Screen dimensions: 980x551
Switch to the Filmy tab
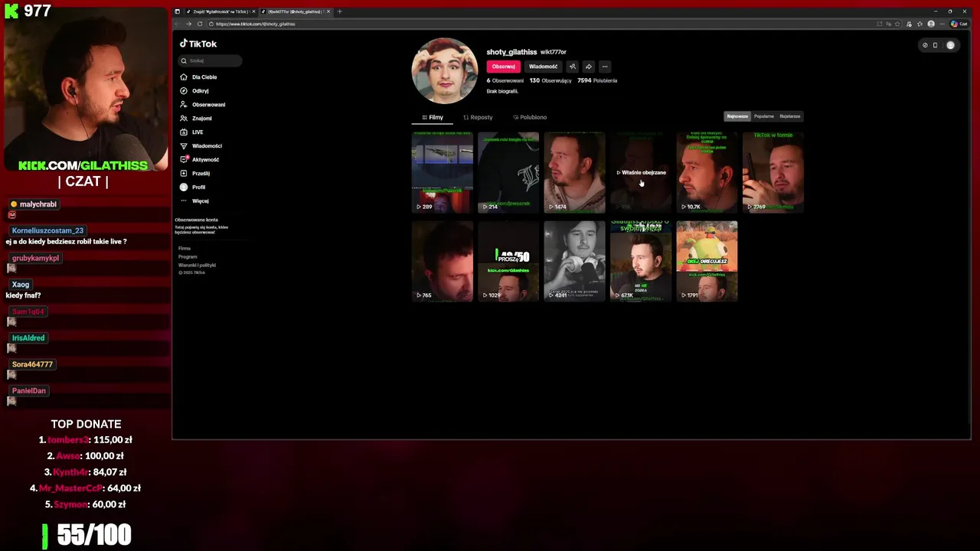(433, 117)
